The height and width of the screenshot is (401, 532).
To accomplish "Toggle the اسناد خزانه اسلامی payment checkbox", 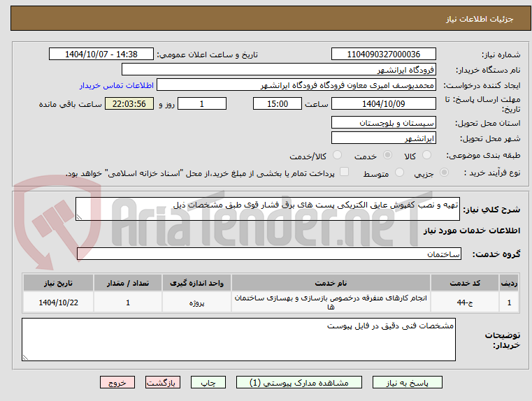I will click(345, 172).
